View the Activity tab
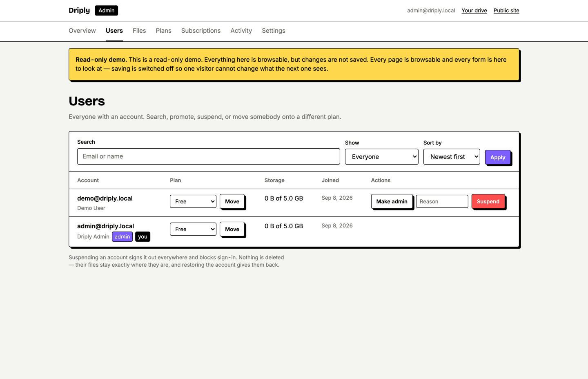Screen dimensions: 588x379 (x=241, y=31)
